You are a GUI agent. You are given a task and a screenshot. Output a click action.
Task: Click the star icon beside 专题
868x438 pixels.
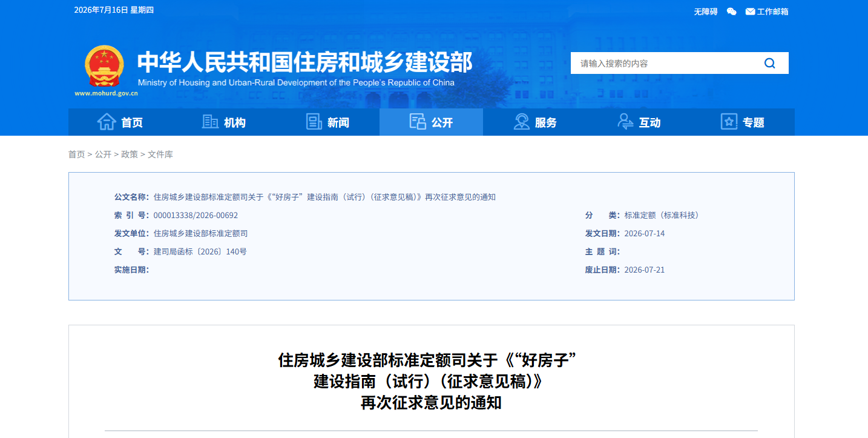pos(729,122)
